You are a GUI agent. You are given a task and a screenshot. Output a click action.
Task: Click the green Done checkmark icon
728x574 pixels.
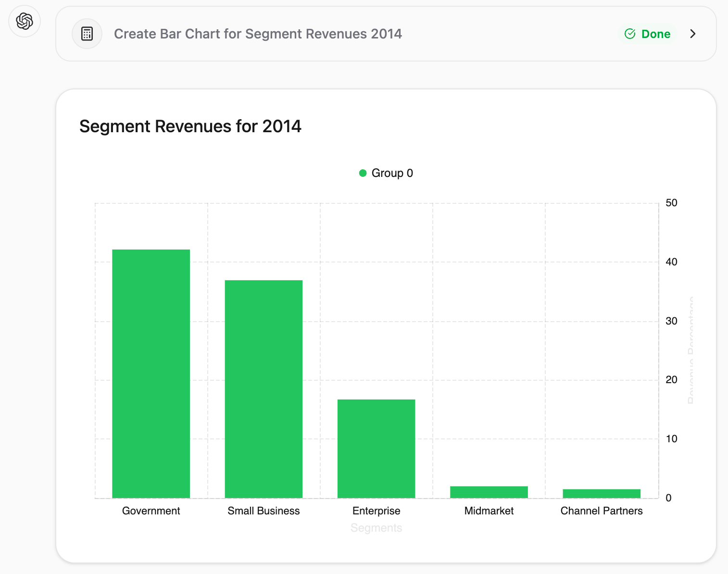[630, 34]
